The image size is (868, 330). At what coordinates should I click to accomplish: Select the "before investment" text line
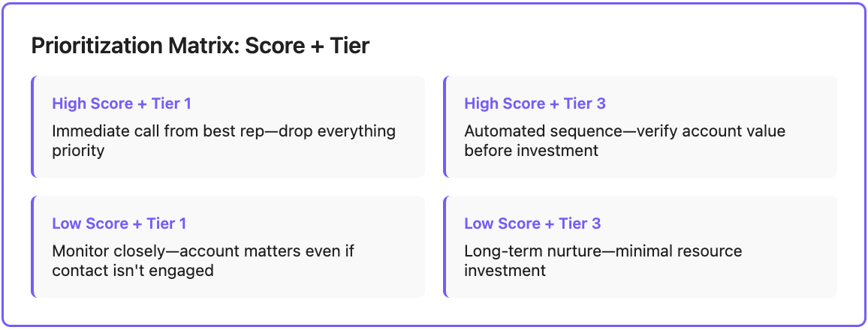click(531, 150)
